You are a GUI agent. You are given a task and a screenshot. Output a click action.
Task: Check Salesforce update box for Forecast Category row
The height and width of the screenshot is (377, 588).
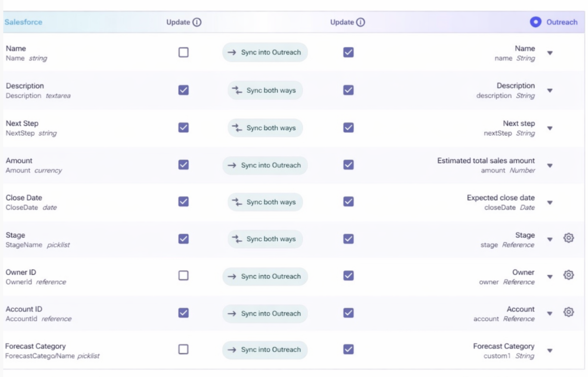point(183,350)
